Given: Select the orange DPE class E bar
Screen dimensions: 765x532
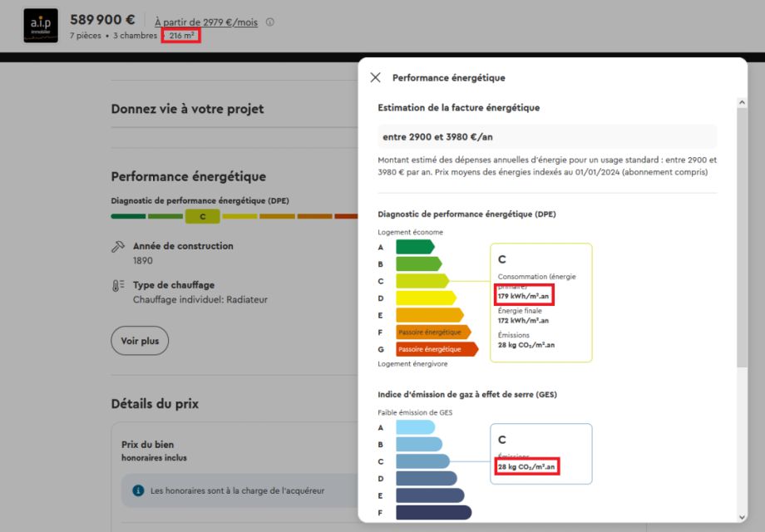Looking at the screenshot, I should [429, 316].
